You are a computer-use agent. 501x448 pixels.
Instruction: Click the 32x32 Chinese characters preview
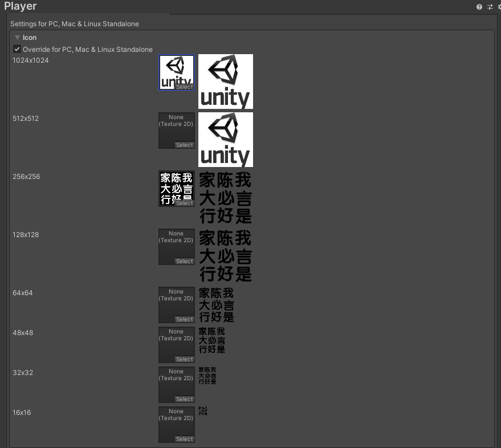coord(207,376)
